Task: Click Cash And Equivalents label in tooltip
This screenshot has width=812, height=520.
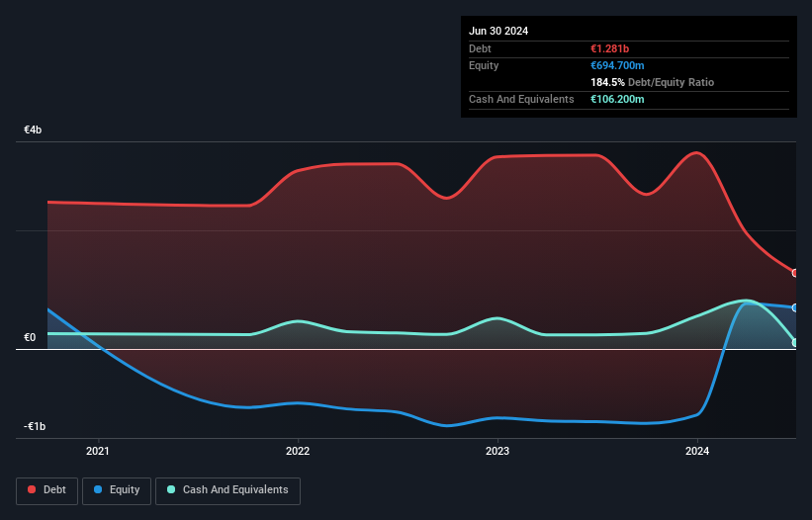Action: tap(521, 99)
